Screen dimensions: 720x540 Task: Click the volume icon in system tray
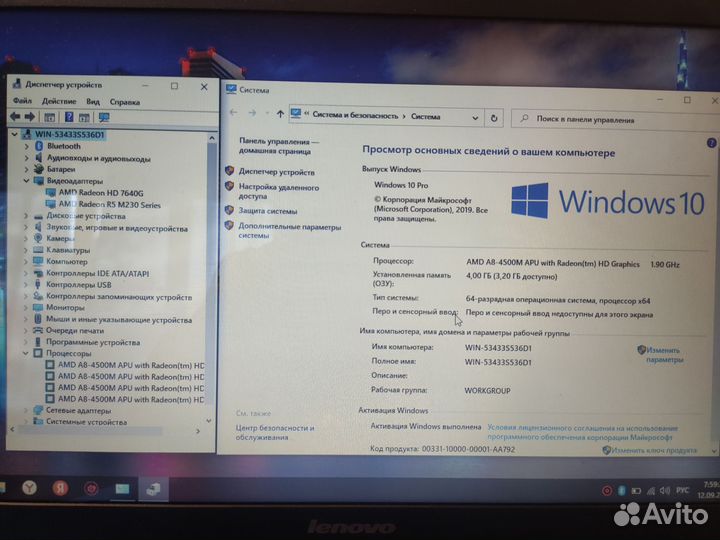tap(664, 491)
